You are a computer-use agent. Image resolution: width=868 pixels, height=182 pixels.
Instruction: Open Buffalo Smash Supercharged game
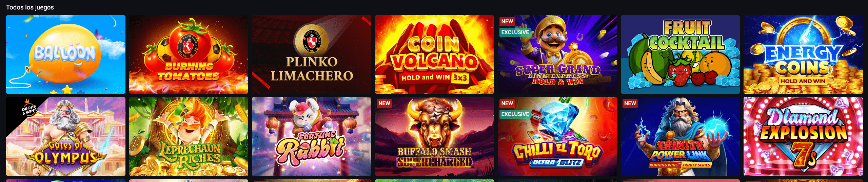pyautogui.click(x=434, y=137)
